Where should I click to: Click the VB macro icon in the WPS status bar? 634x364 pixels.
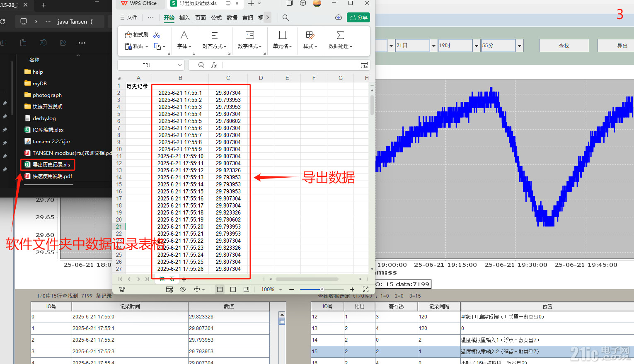122,289
